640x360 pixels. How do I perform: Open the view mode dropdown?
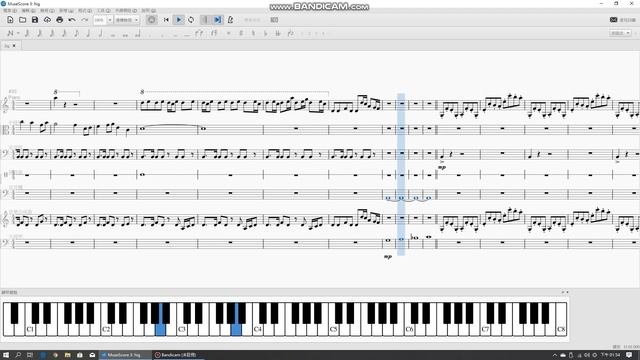[127, 20]
